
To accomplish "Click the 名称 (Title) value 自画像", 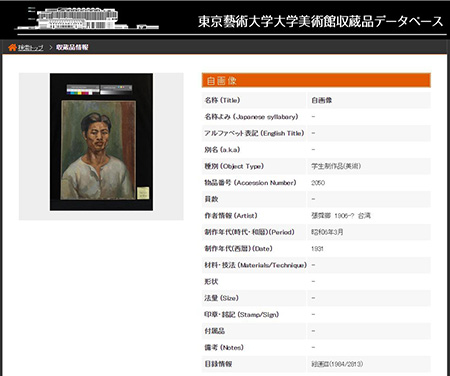I will click(x=322, y=100).
